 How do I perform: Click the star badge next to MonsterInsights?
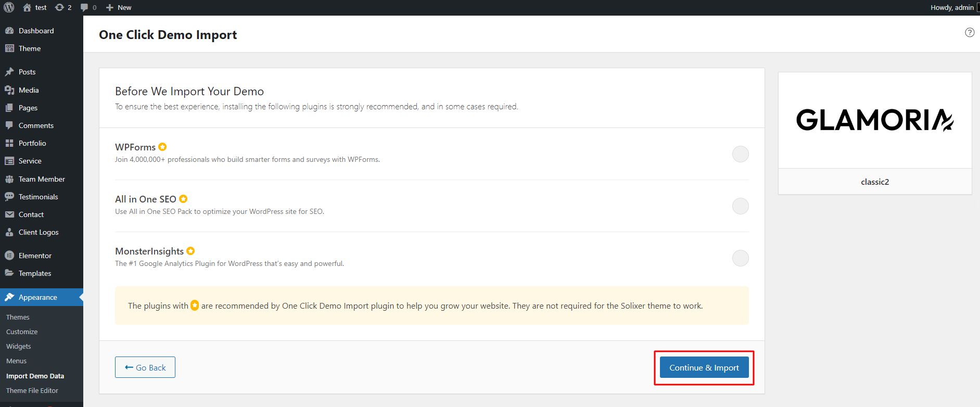pyautogui.click(x=190, y=251)
